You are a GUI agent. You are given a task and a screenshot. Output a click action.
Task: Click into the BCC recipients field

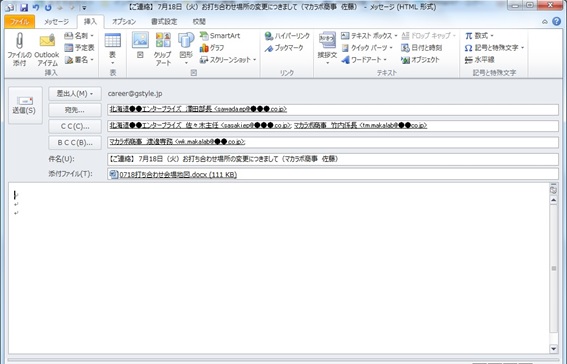click(x=333, y=142)
